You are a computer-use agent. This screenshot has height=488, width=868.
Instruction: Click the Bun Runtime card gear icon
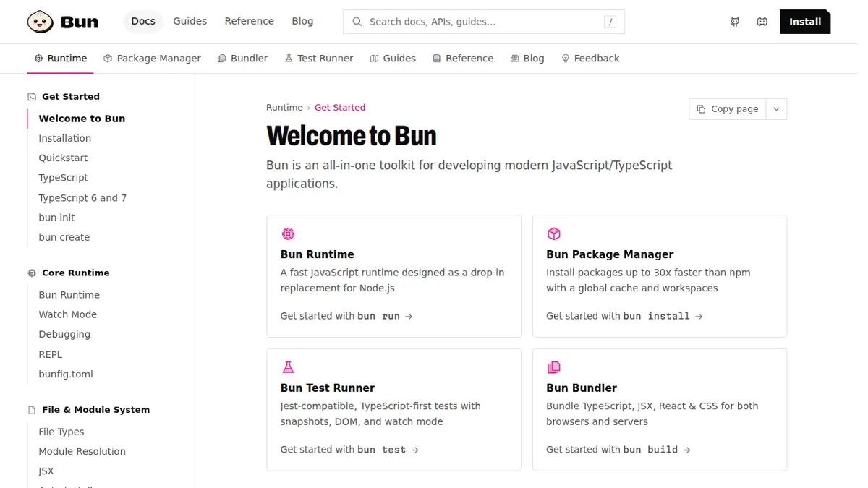[x=288, y=234]
